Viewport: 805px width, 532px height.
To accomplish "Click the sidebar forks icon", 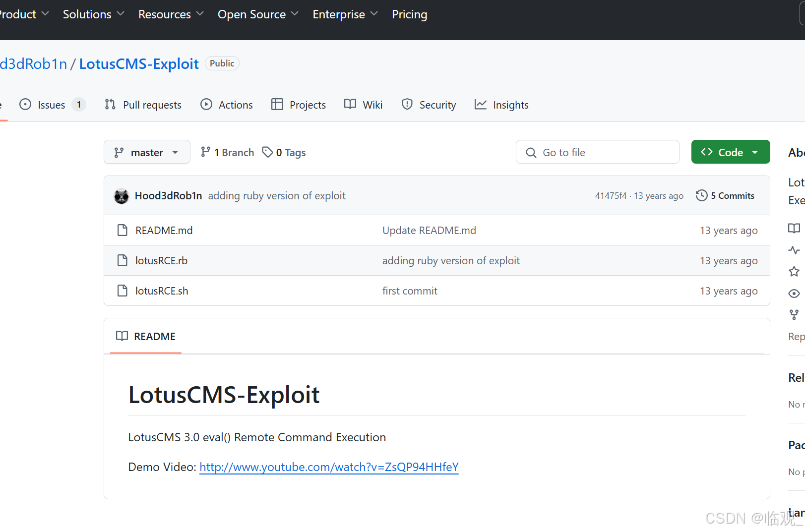I will pyautogui.click(x=794, y=314).
